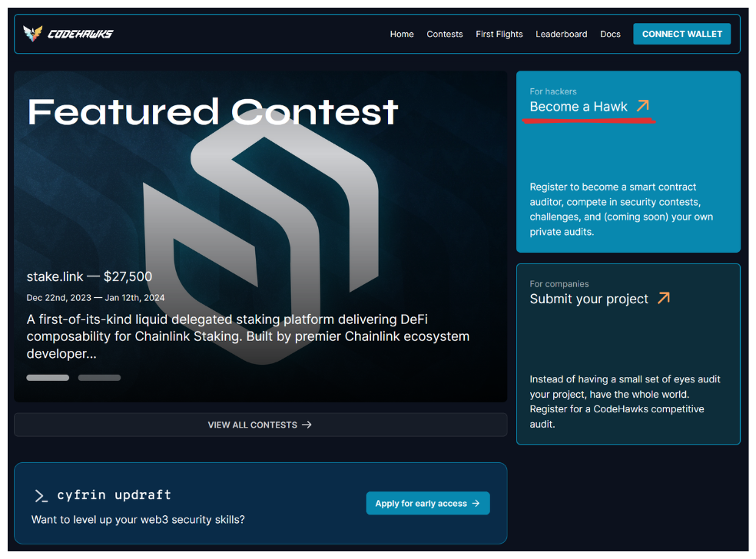Click the terminal prompt icon beside cyfrin updraft
756x559 pixels.
(41, 496)
